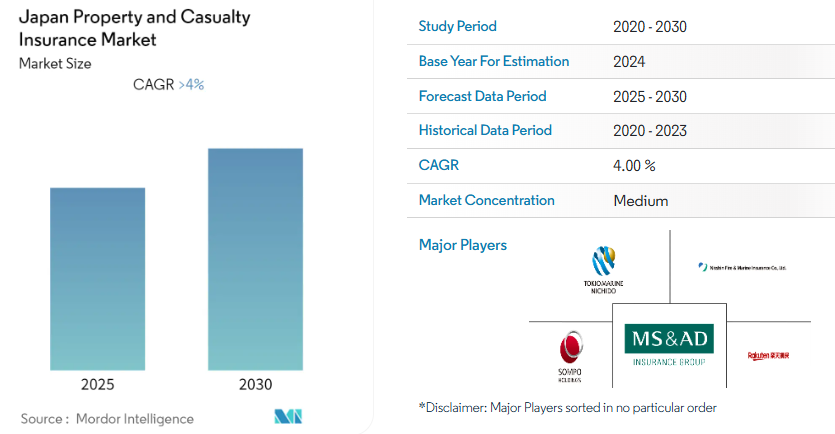
Task: Click the Study Period label
Action: 457,26
